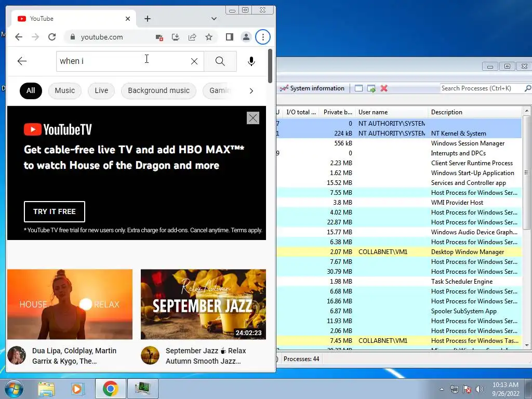Open System information in Process Explorer
532x399 pixels.
click(312, 88)
